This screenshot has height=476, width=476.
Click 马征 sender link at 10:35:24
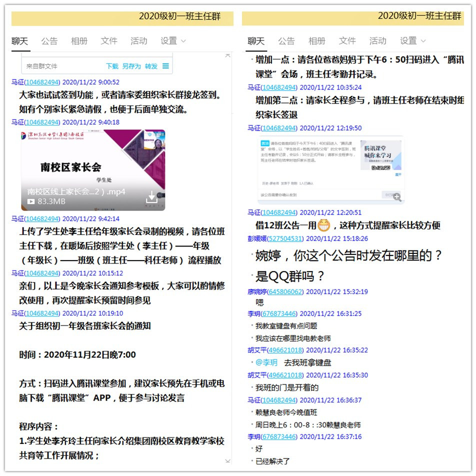tap(272, 87)
